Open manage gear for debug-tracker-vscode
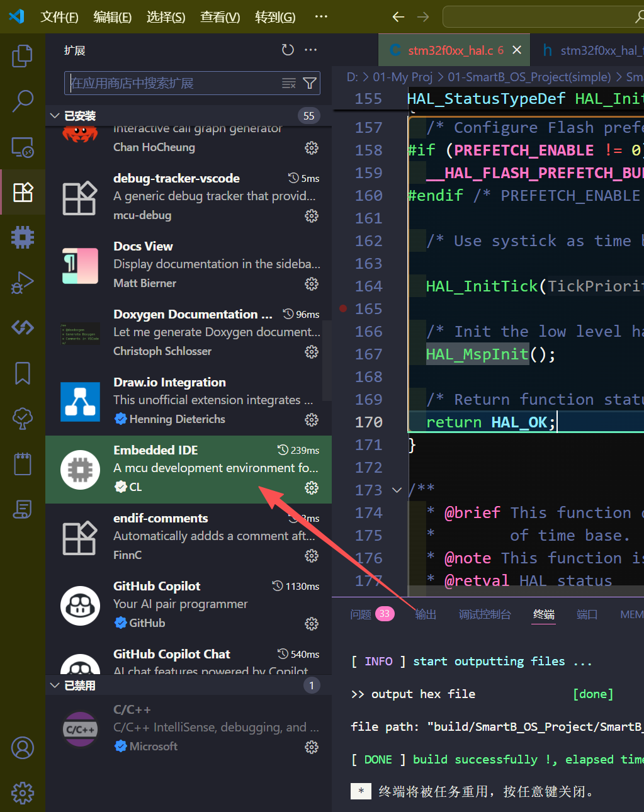The image size is (644, 812). point(312,216)
